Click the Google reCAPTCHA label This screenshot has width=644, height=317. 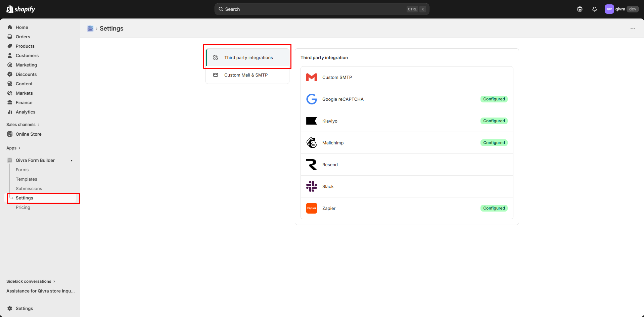point(343,99)
